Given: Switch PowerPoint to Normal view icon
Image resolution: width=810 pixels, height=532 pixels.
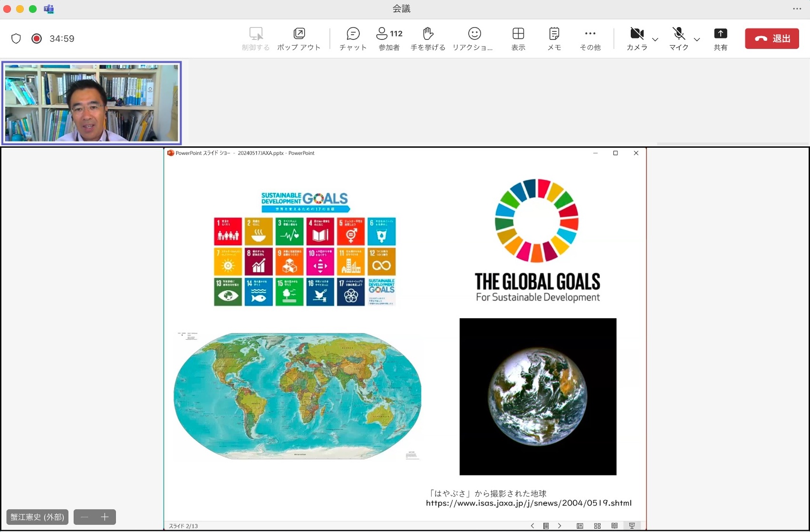Looking at the screenshot, I should [x=580, y=526].
